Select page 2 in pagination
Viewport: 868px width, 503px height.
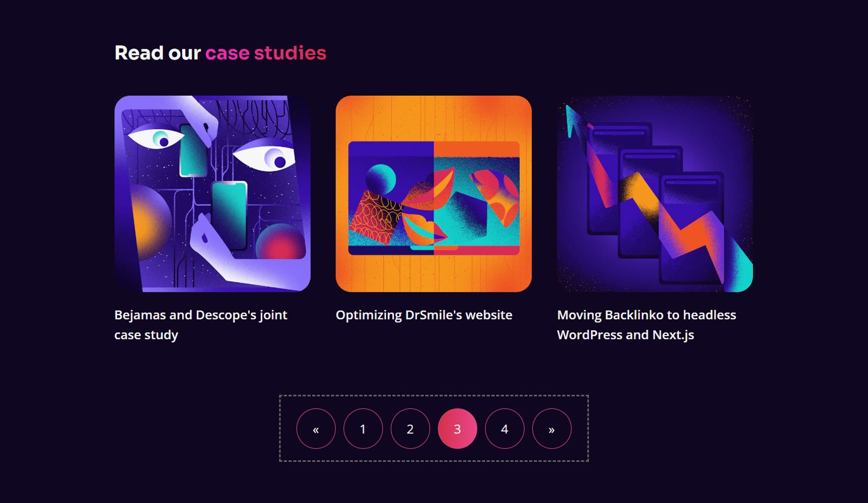pos(410,429)
